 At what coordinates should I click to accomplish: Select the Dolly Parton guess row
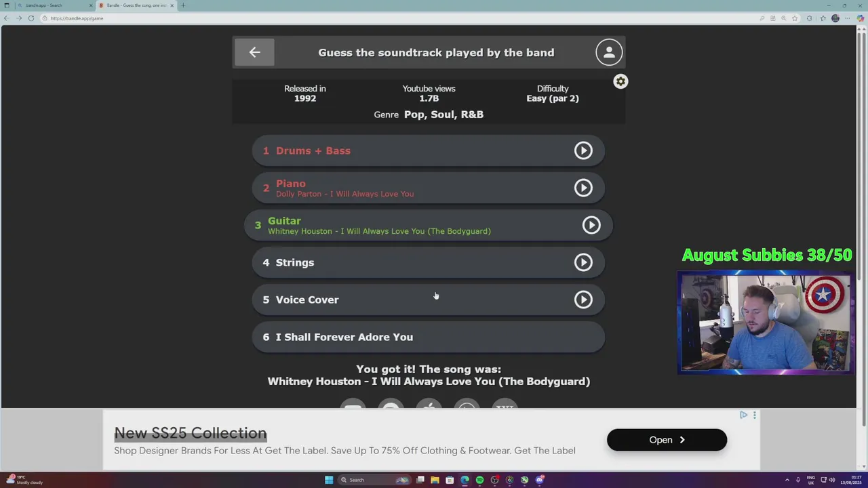(428, 188)
